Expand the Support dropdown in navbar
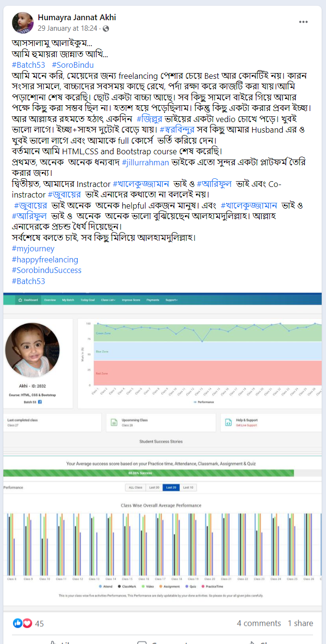 171,300
